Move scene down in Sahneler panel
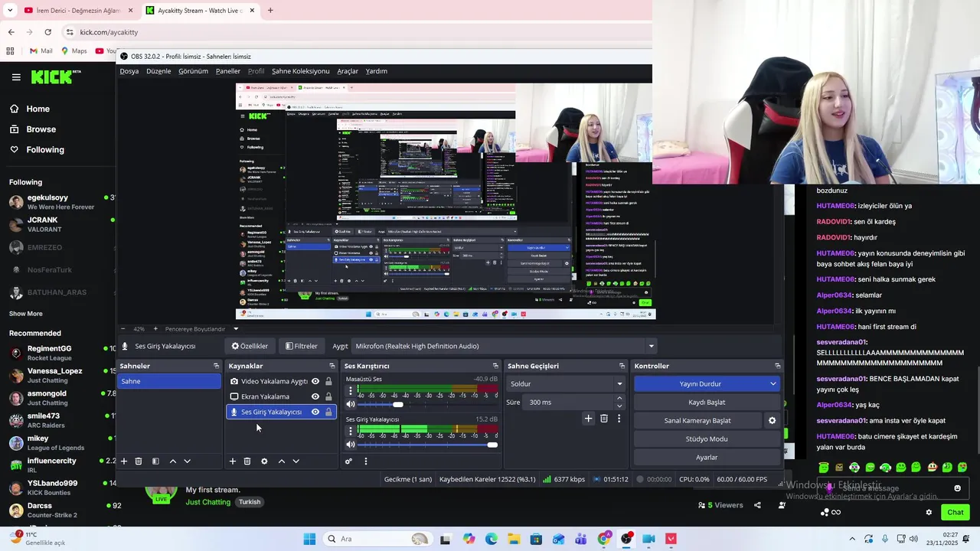This screenshot has width=980, height=551. (x=187, y=461)
